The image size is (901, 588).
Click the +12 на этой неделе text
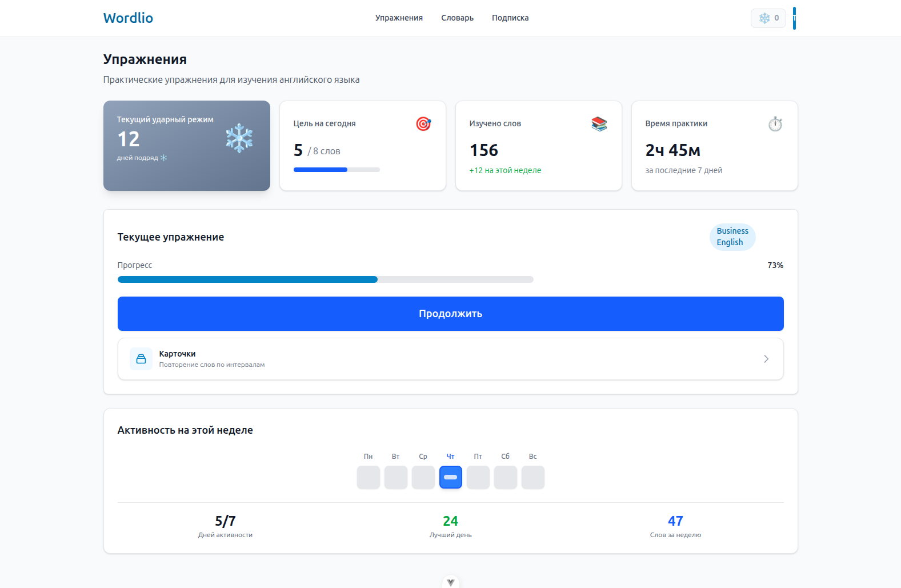505,170
